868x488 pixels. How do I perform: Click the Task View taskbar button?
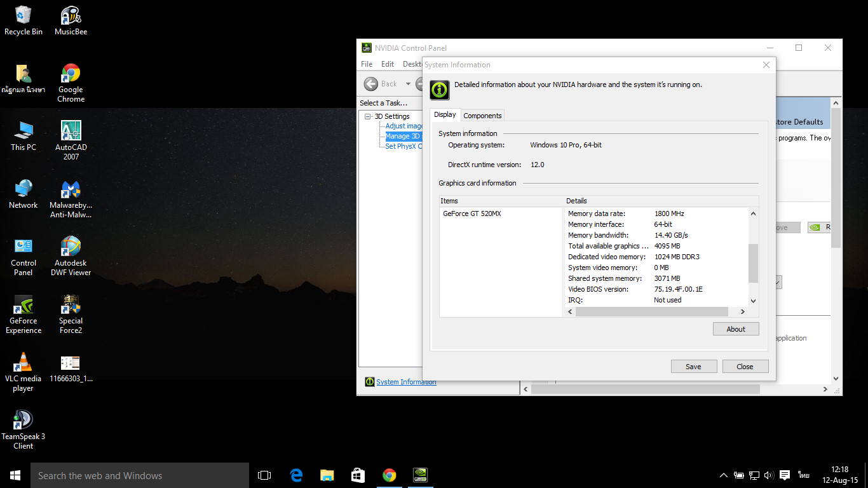coord(264,475)
